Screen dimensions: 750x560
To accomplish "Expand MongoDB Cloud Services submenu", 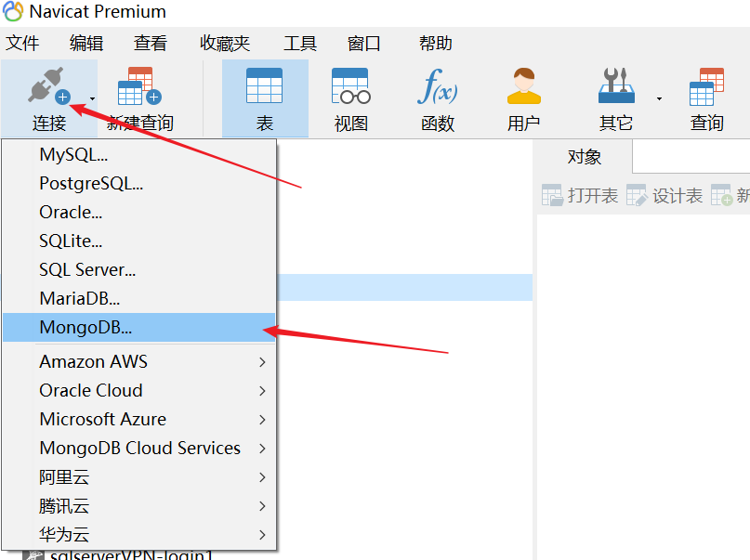I will (139, 449).
